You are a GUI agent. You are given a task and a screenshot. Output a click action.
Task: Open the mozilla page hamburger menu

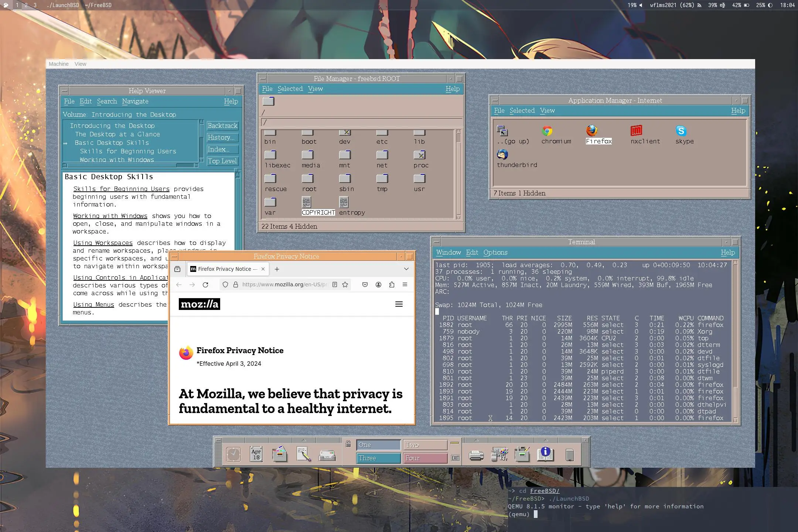click(x=399, y=304)
